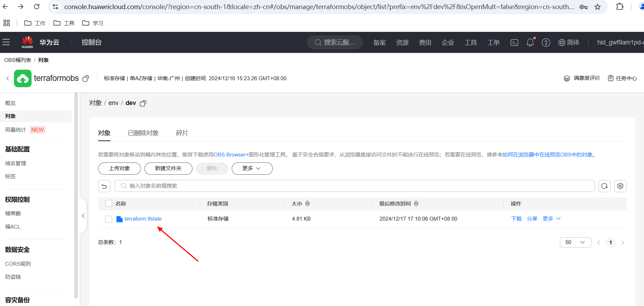
Task: Return to bucket list with back arrow
Action: point(8,78)
